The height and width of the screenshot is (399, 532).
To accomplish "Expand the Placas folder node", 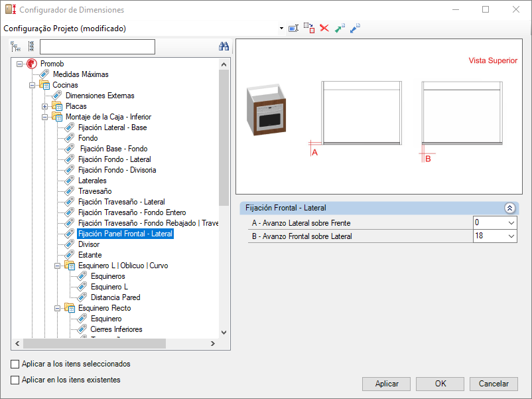I will coord(45,106).
